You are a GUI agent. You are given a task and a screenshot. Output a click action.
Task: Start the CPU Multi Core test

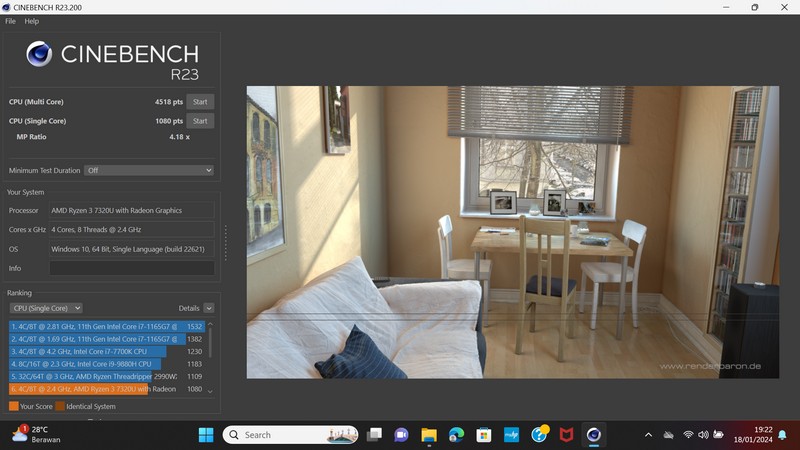200,102
